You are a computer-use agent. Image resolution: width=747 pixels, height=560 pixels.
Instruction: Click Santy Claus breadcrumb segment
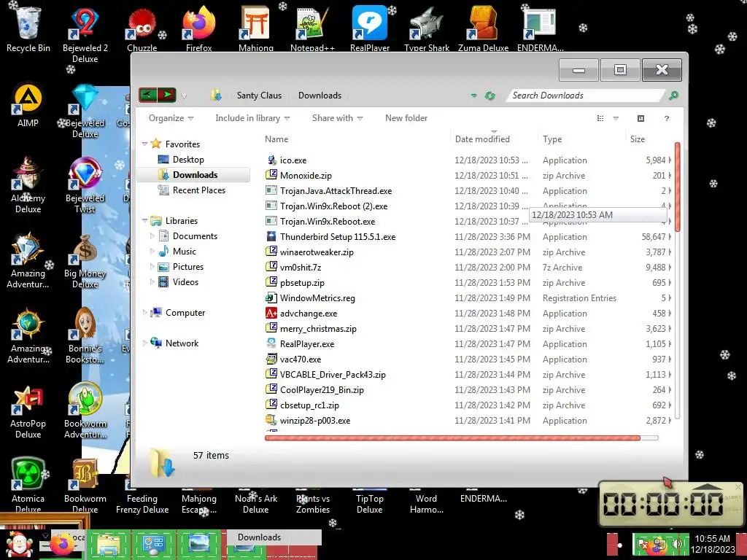point(259,96)
